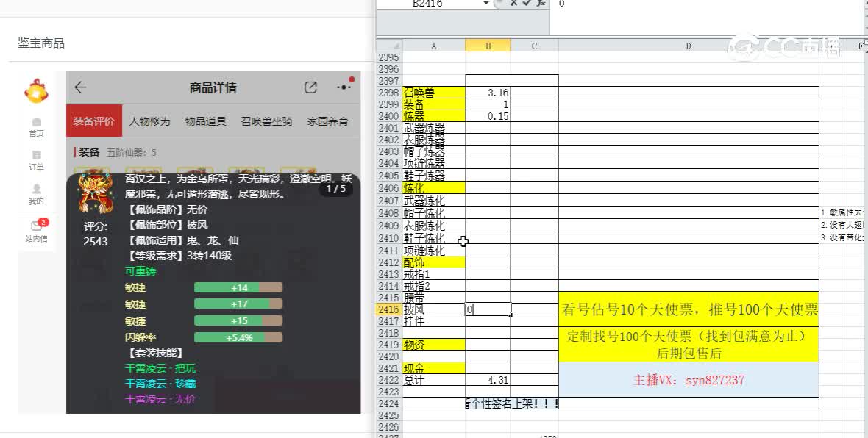Click the share icon on 商品详情 page
This screenshot has height=438, width=868.
click(310, 87)
